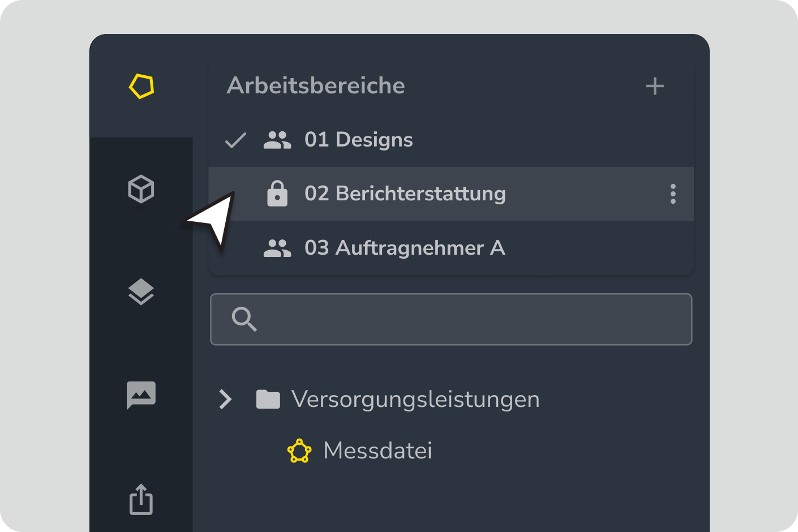Select the 02 Berichterstattung workspace
The height and width of the screenshot is (532, 798).
(405, 194)
